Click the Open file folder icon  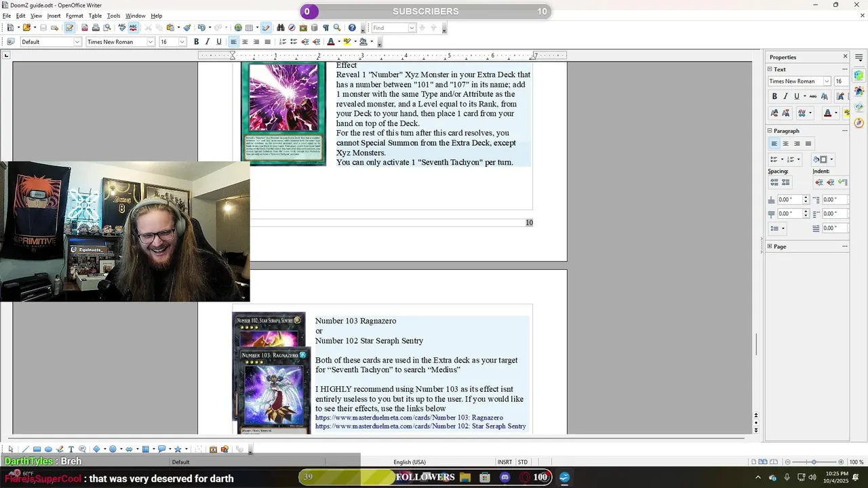tap(26, 28)
